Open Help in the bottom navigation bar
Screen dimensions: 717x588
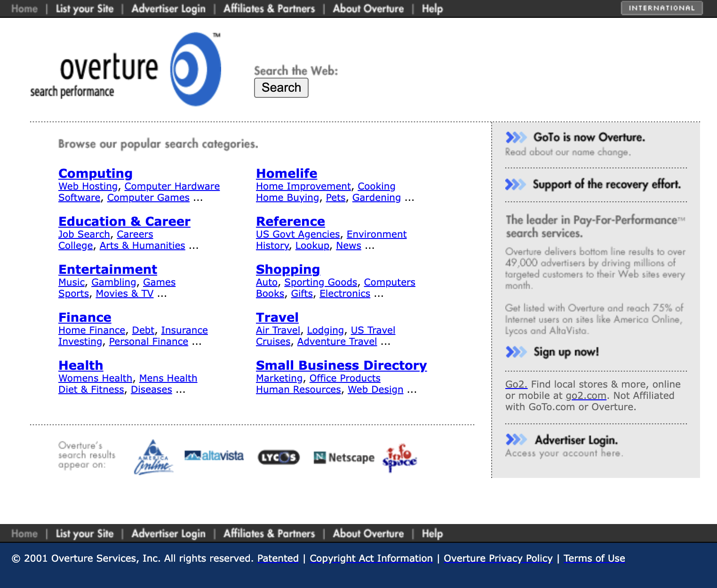[432, 533]
